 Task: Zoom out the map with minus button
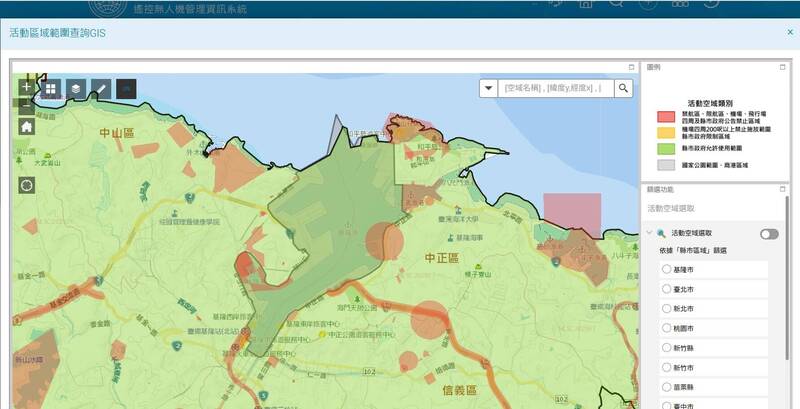pyautogui.click(x=27, y=106)
